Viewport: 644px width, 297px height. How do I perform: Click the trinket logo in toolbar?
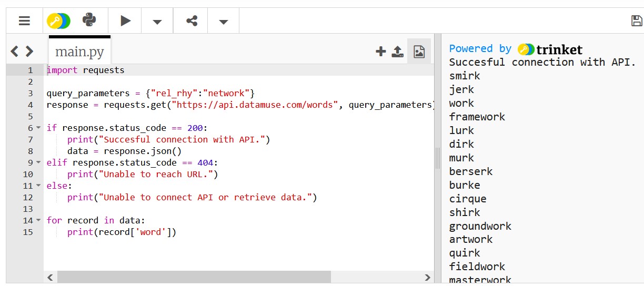(58, 21)
